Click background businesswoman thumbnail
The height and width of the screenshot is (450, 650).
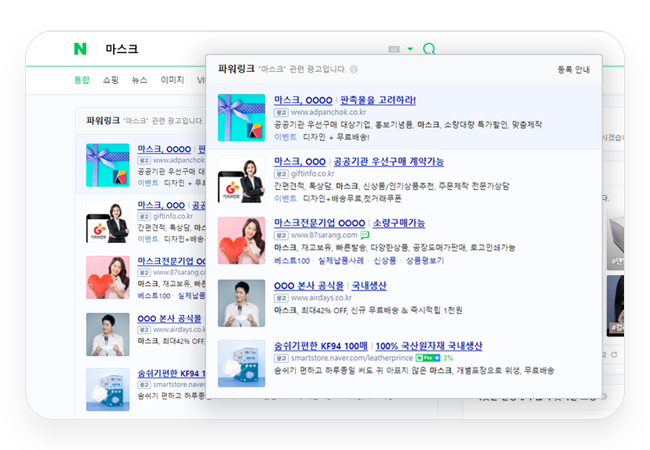click(108, 222)
